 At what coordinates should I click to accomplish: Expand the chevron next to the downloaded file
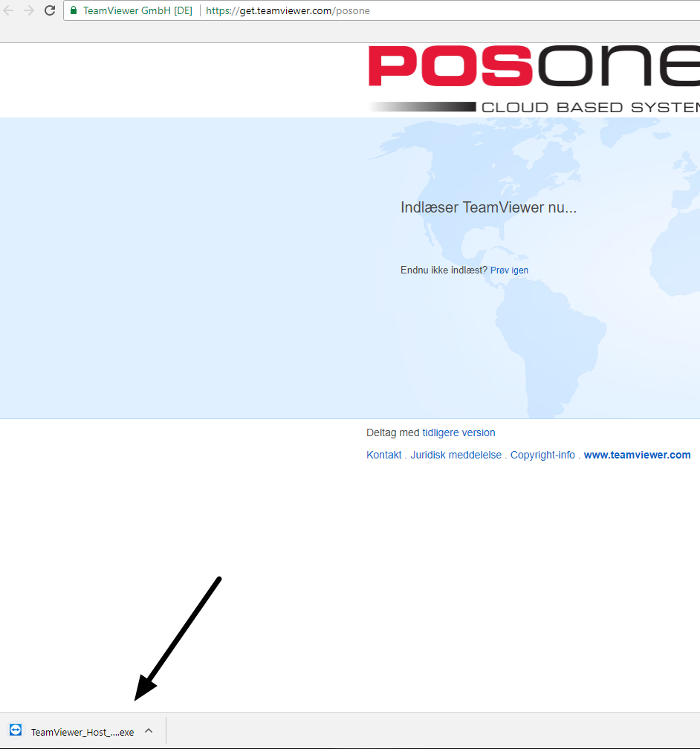149,730
